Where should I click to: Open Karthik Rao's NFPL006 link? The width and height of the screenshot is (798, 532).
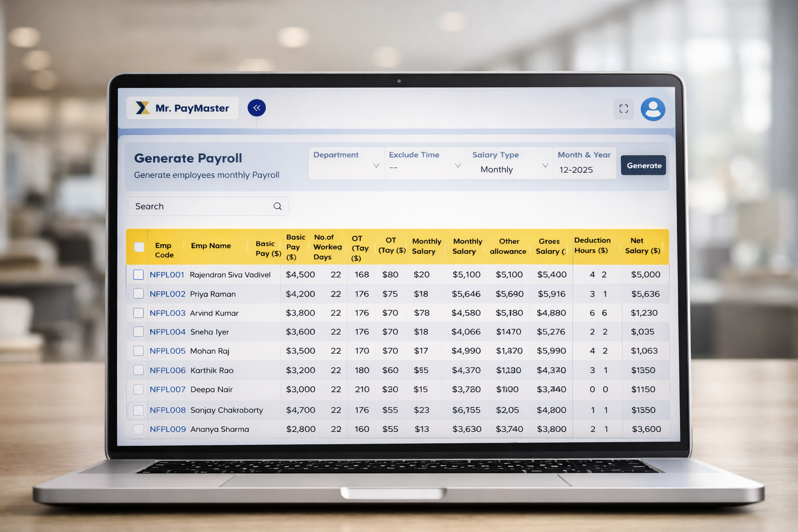pyautogui.click(x=167, y=370)
